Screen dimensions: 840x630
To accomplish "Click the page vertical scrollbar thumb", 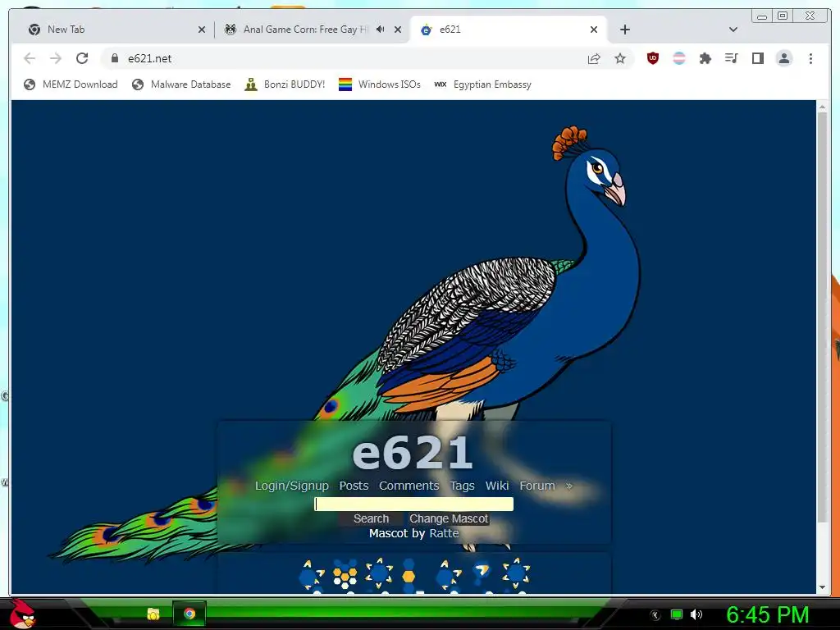I will point(822,316).
